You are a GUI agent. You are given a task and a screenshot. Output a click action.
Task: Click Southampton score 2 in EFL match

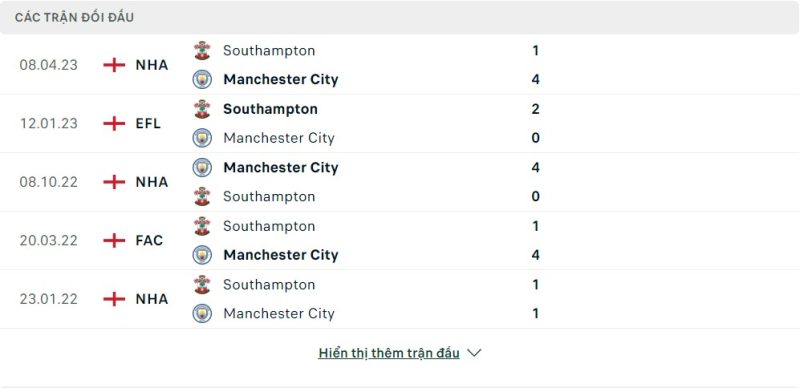pyautogui.click(x=535, y=109)
